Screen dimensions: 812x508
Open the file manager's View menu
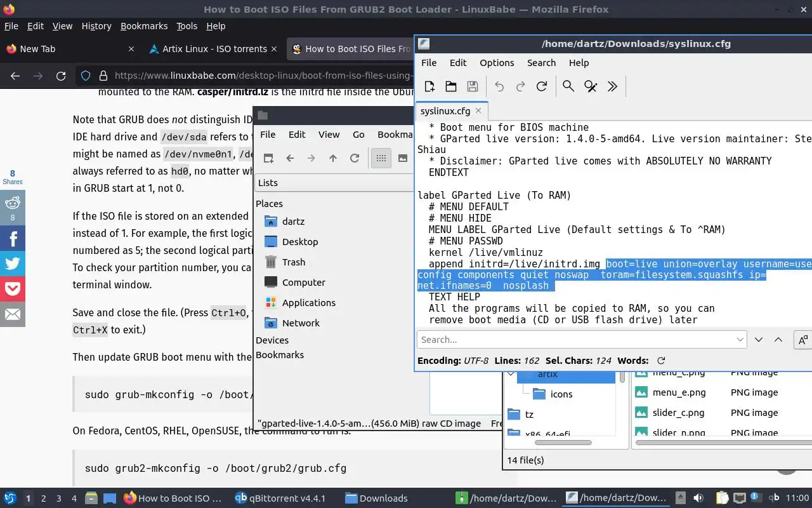tap(329, 135)
